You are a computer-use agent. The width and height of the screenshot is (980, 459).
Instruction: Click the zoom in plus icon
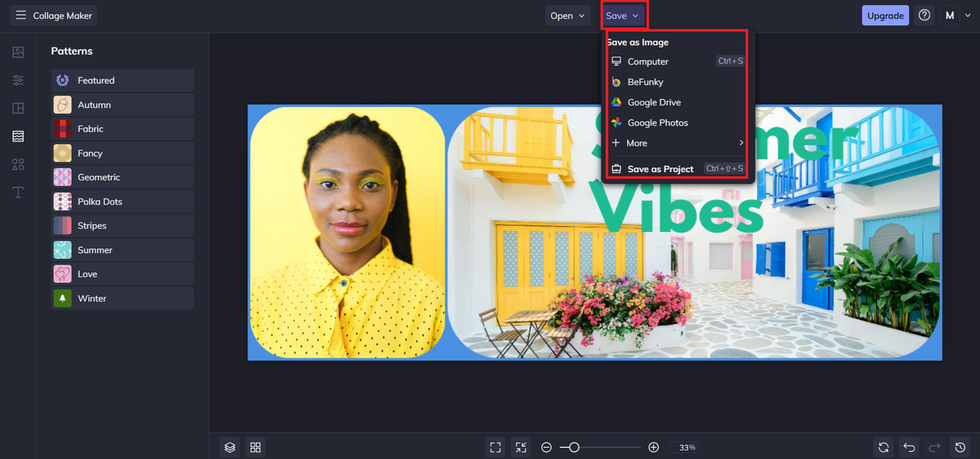pos(653,447)
